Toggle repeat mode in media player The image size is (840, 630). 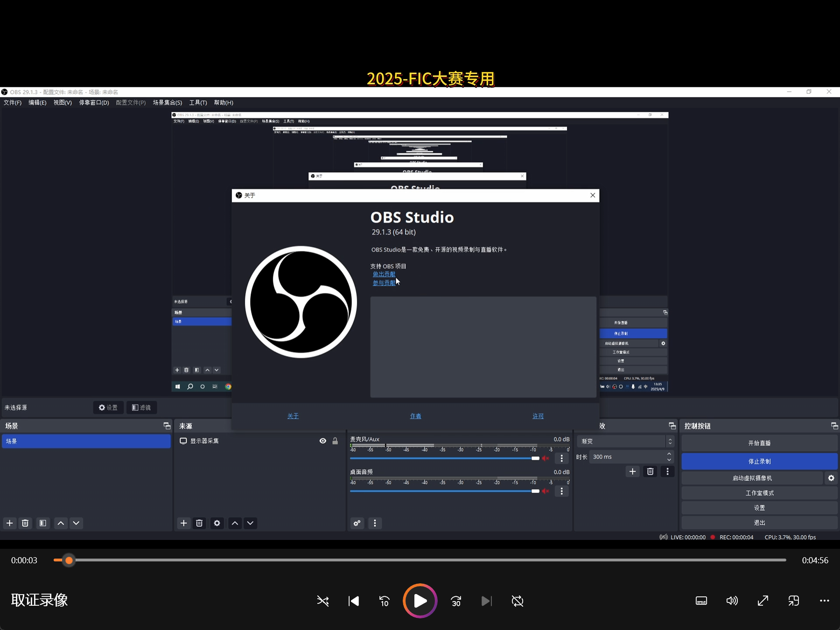518,601
